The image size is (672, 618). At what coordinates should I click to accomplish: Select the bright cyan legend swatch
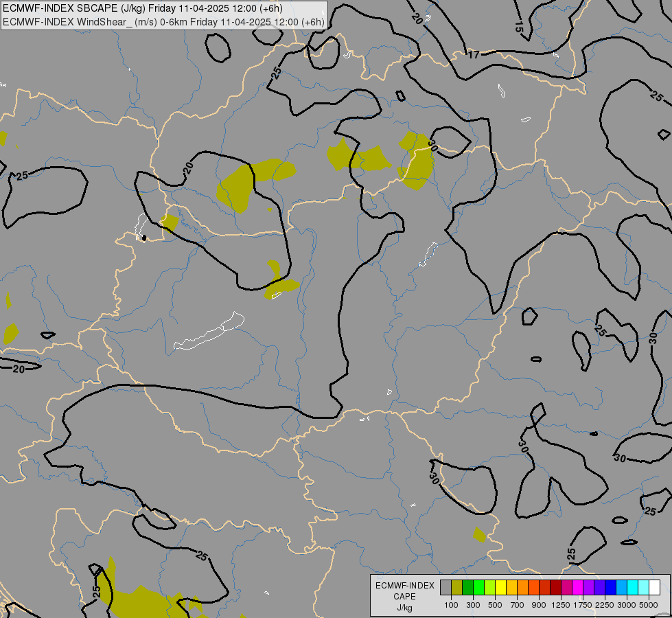click(633, 588)
